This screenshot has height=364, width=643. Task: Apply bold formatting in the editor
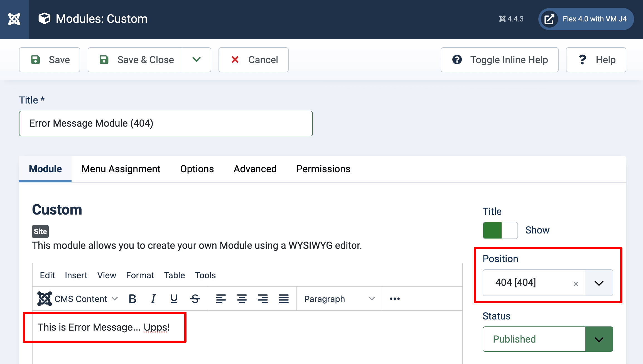point(132,299)
